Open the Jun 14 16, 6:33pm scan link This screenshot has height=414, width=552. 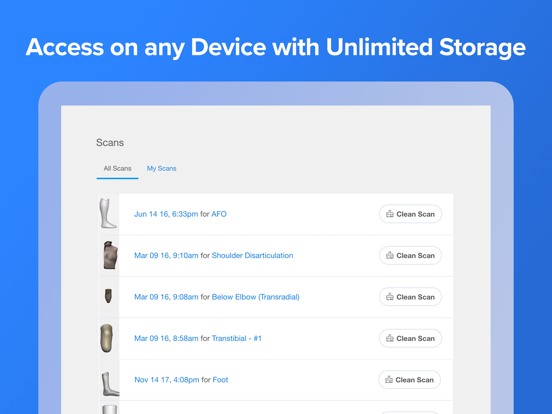[166, 214]
